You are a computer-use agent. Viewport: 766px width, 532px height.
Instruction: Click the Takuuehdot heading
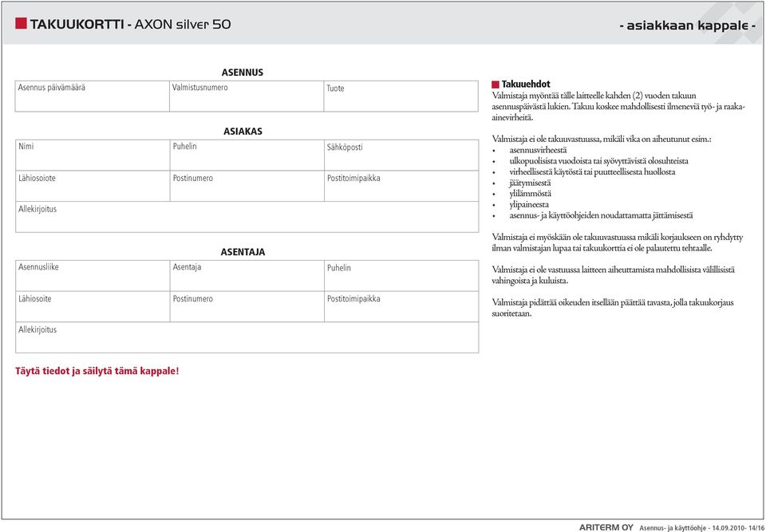(526, 85)
